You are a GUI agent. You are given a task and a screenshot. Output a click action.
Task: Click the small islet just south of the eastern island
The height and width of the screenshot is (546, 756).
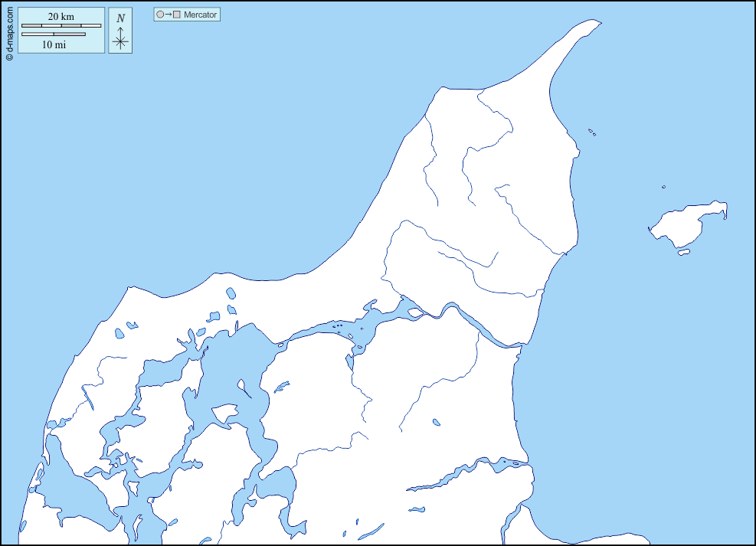(x=684, y=252)
